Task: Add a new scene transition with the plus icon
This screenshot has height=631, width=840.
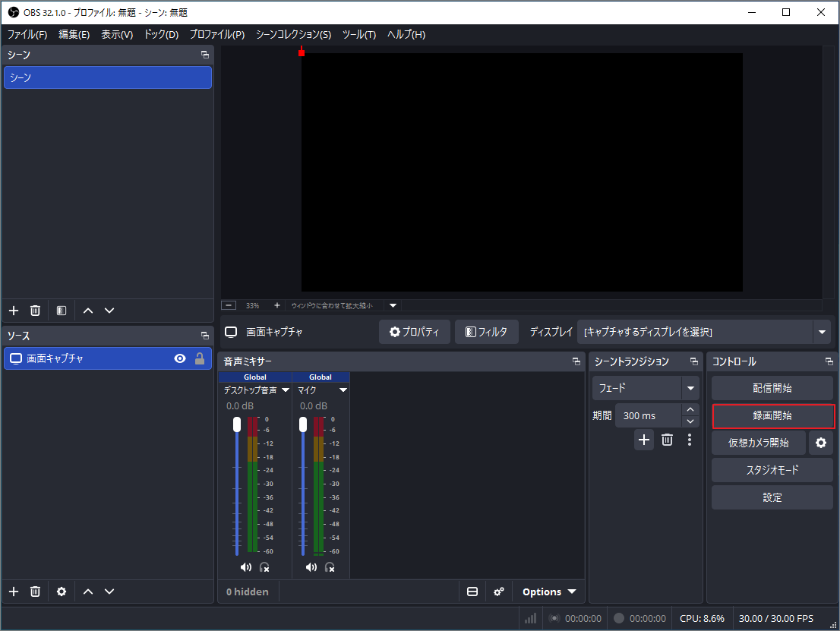Action: click(x=643, y=440)
